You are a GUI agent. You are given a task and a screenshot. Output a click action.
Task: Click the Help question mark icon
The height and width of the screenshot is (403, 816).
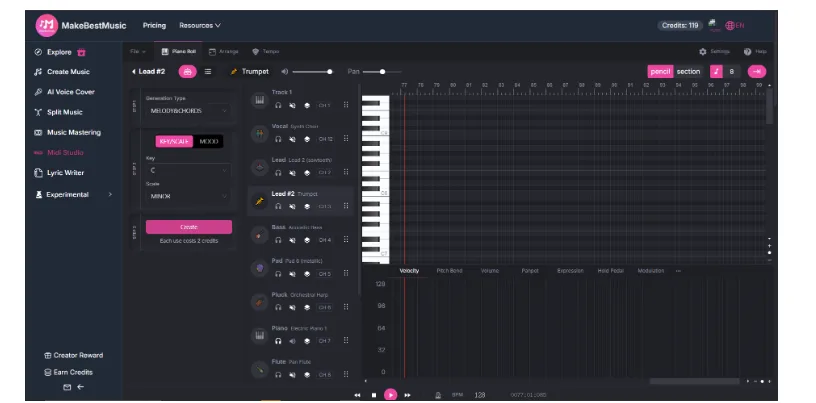click(x=748, y=51)
